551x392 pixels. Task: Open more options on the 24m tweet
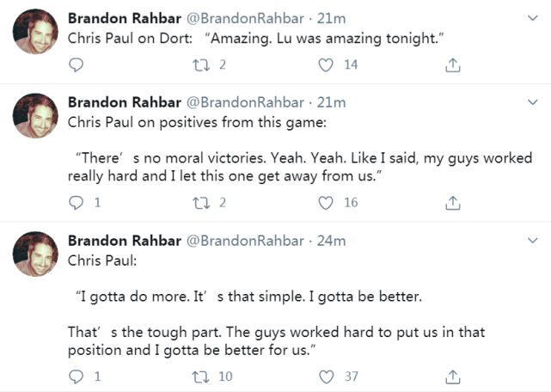(x=533, y=241)
